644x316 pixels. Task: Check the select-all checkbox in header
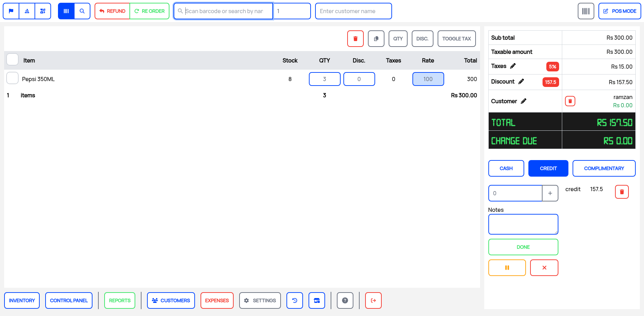pyautogui.click(x=12, y=59)
